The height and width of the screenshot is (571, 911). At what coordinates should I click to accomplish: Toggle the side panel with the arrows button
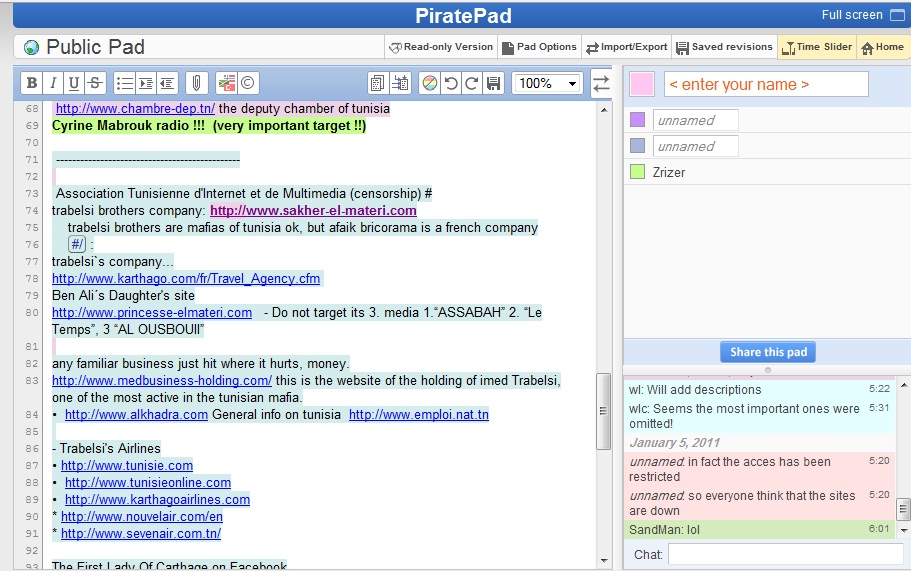click(601, 84)
